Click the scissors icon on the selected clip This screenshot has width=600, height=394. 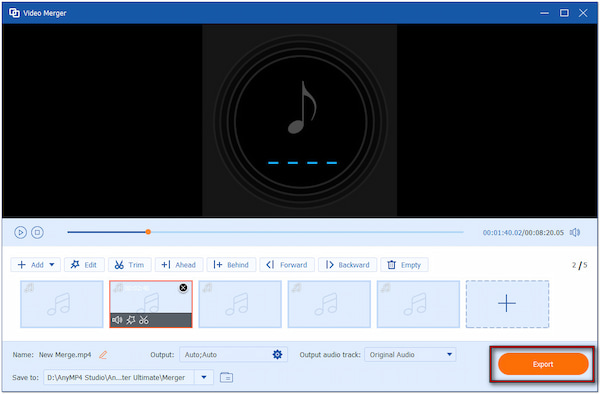[144, 320]
